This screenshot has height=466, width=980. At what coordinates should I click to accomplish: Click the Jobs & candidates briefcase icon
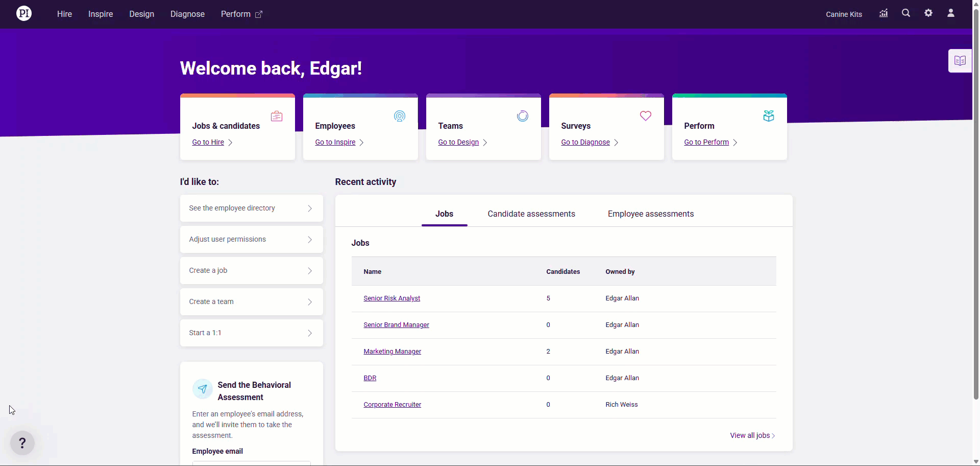click(277, 116)
